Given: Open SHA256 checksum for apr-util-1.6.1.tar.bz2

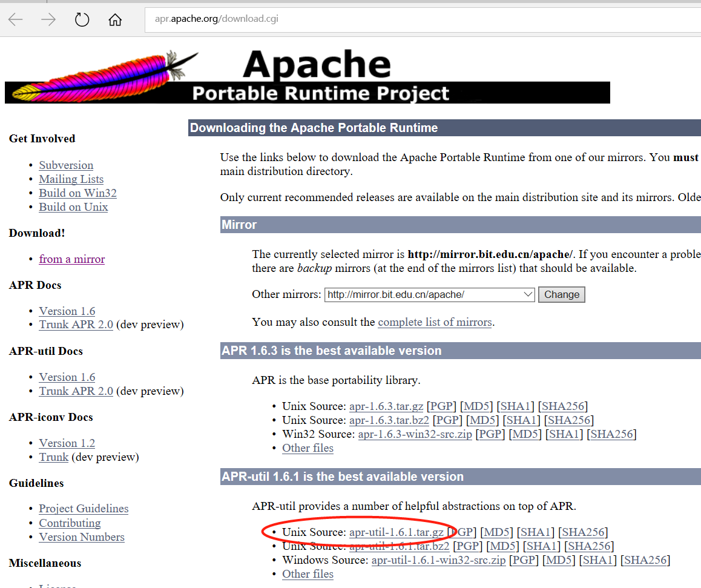Looking at the screenshot, I should [x=589, y=546].
